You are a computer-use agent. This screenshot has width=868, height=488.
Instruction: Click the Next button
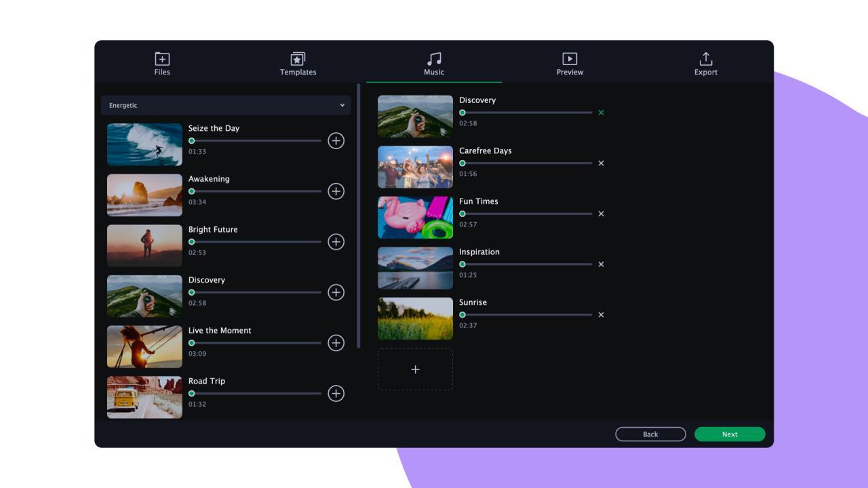pos(730,434)
